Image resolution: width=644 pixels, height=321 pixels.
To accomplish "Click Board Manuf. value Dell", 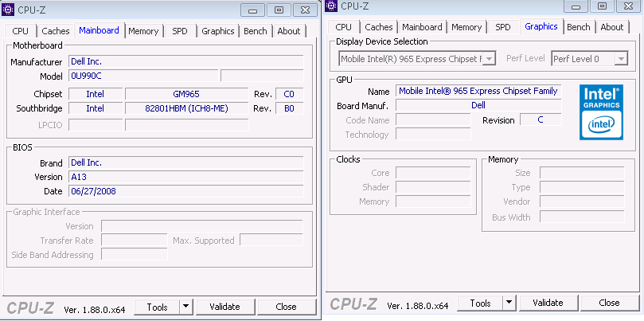I will (478, 105).
